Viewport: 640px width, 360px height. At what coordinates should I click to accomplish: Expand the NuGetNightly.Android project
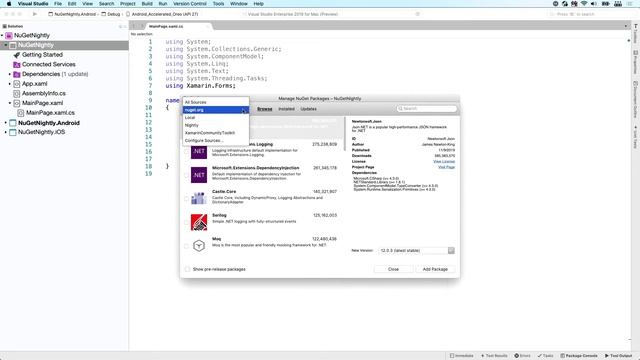pos(6,123)
